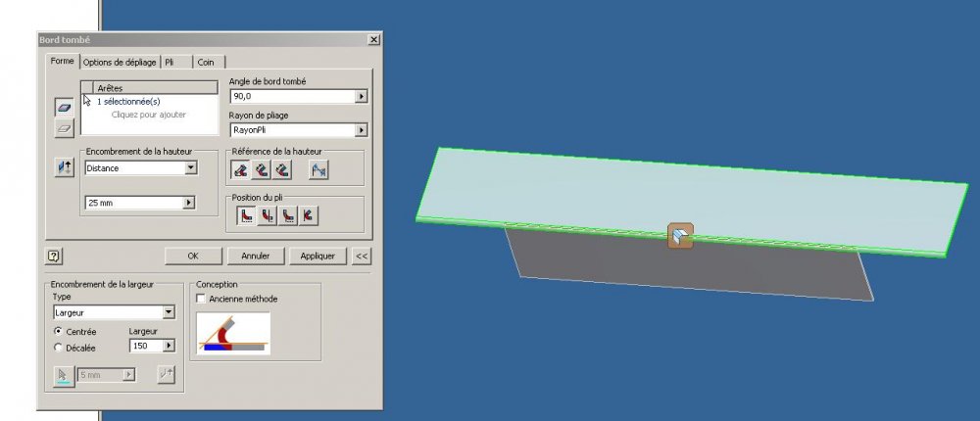The height and width of the screenshot is (421, 980).
Task: Click the bend method illustration thumbnail
Action: [233, 334]
